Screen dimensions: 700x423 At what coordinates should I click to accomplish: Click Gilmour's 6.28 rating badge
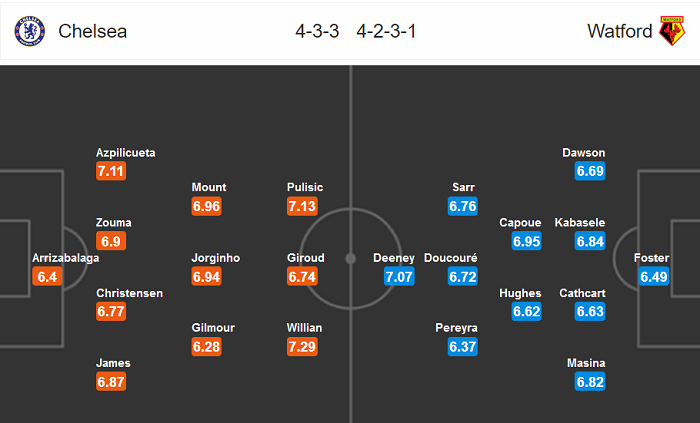point(208,346)
